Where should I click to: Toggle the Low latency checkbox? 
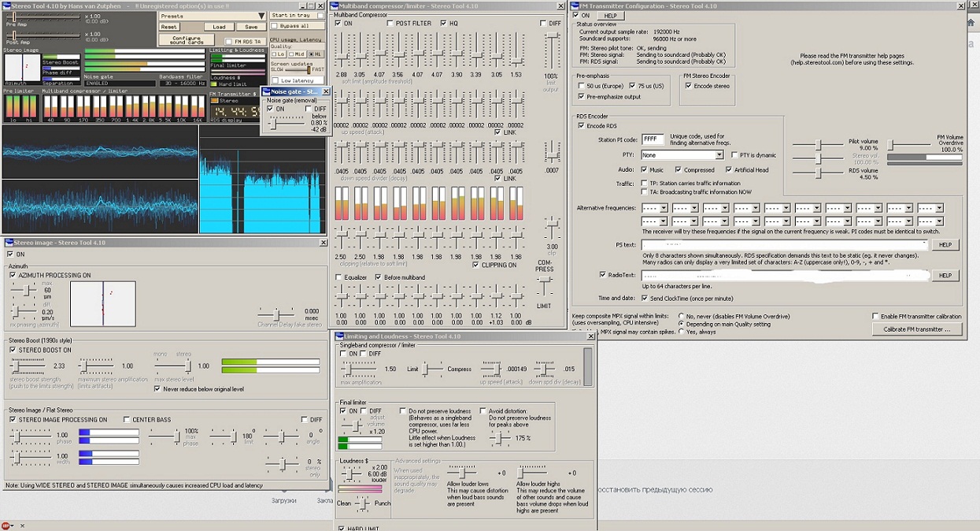(x=276, y=80)
